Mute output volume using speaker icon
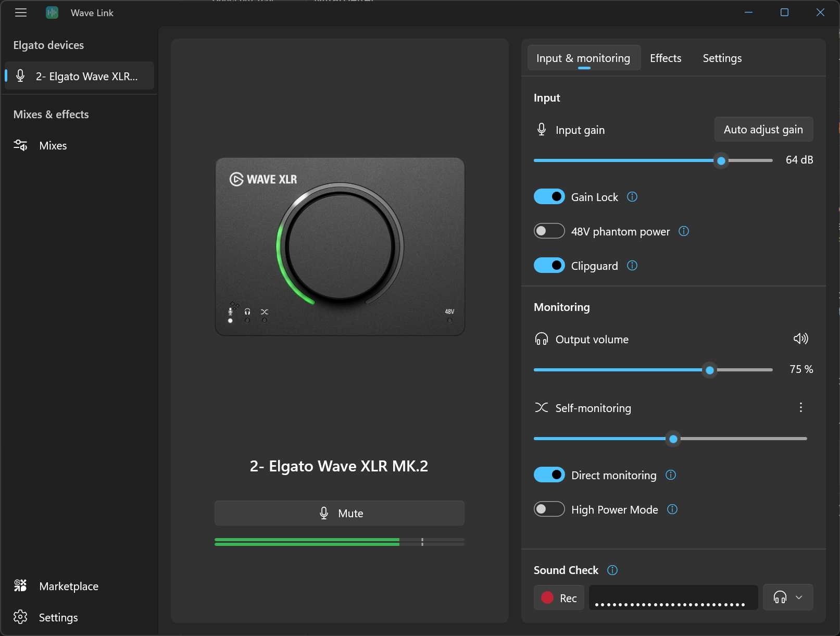Viewport: 840px width, 636px height. pos(801,339)
